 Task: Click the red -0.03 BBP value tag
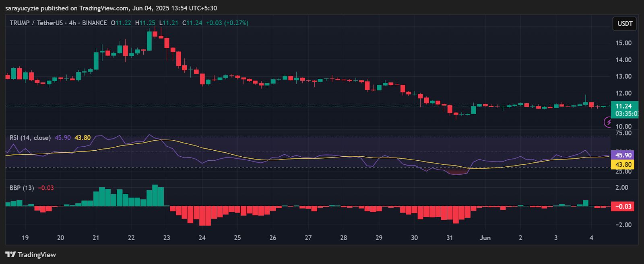pyautogui.click(x=623, y=207)
